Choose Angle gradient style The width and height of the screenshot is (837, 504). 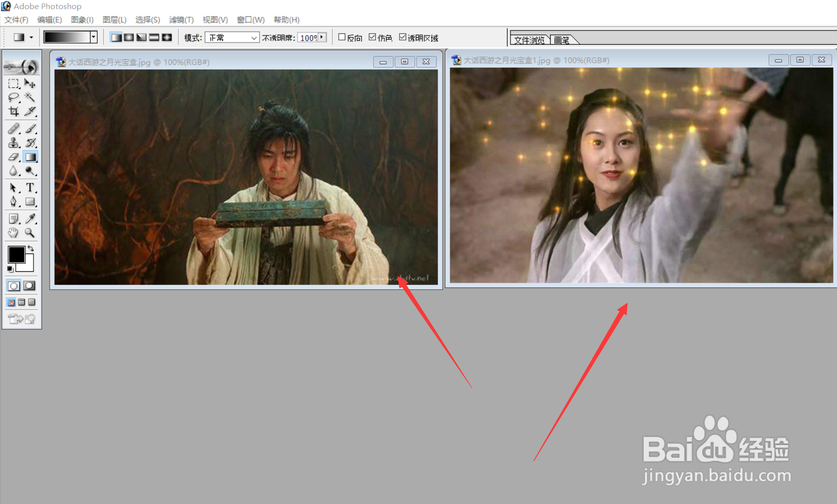[x=141, y=37]
